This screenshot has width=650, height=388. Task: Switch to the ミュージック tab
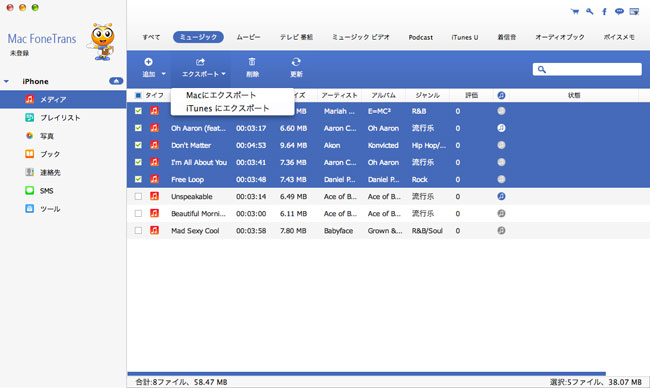198,37
